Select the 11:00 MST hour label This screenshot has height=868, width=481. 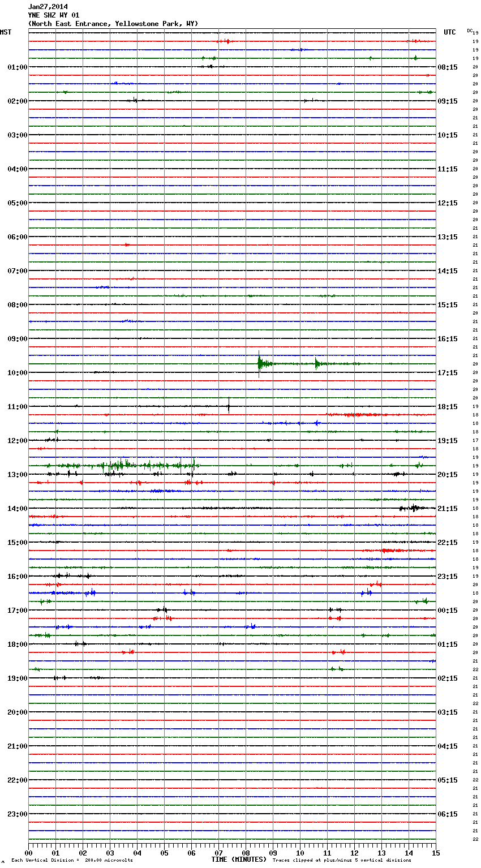click(18, 407)
